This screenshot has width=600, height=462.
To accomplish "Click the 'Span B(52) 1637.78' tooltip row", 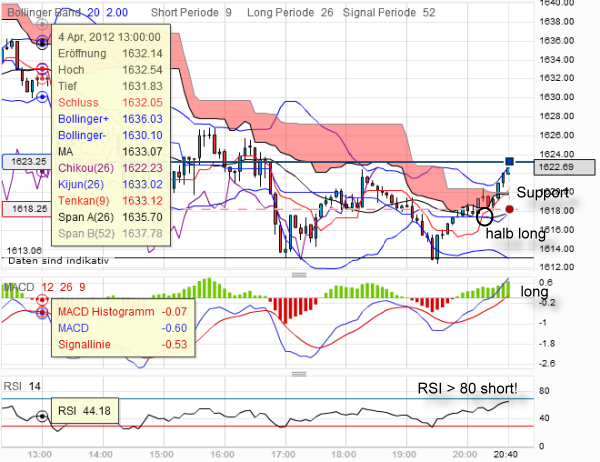I will [x=110, y=233].
